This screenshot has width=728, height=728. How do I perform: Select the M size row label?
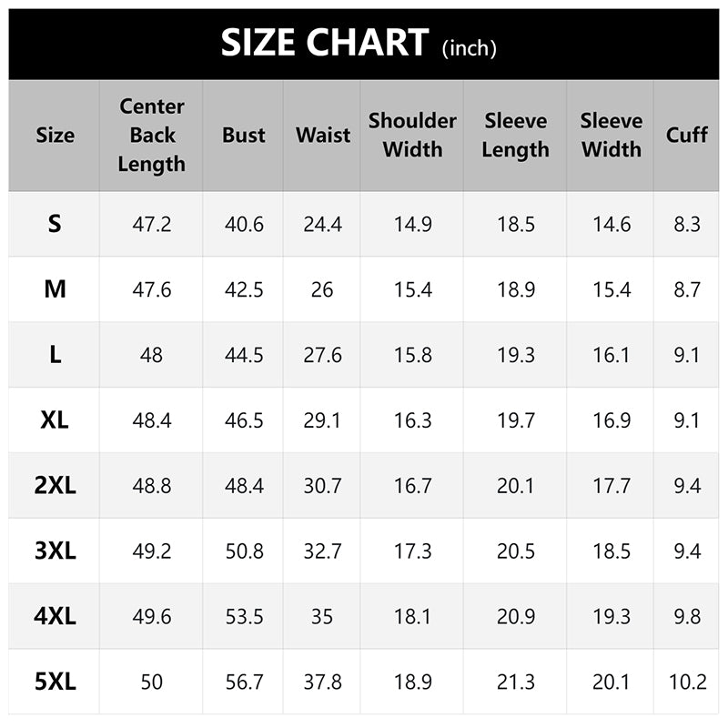coord(56,289)
